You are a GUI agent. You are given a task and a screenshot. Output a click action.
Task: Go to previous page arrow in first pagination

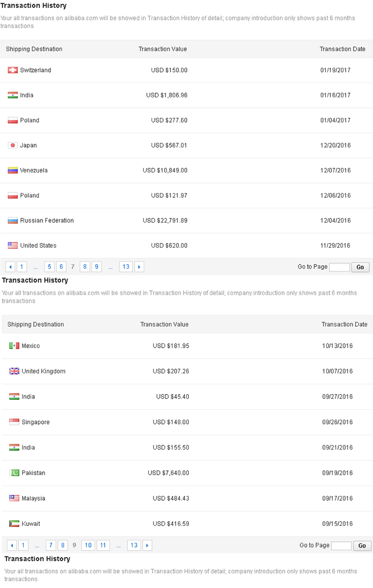(11, 267)
